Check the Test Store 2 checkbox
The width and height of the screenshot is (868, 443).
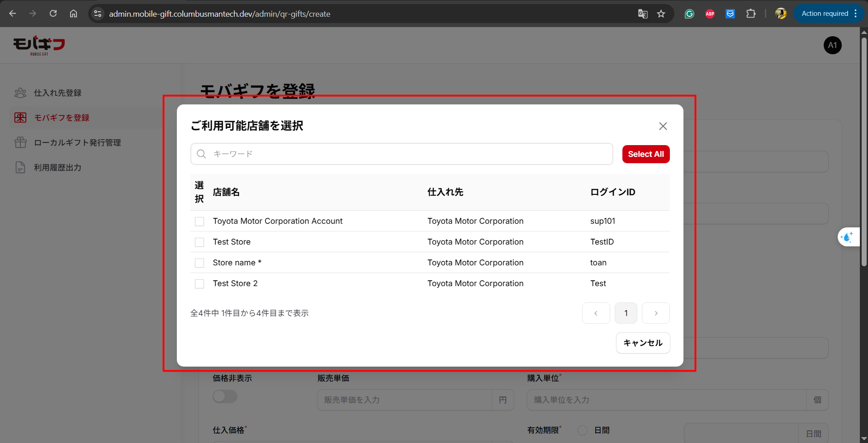coord(199,284)
